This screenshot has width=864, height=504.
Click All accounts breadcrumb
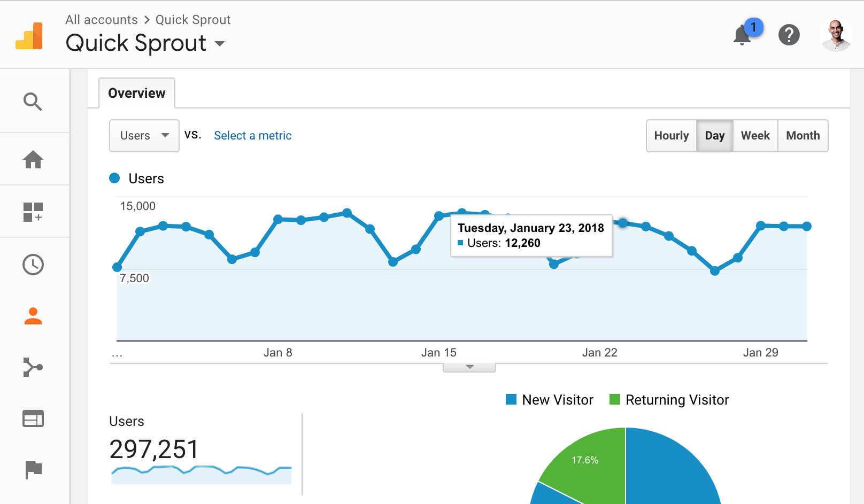tap(102, 20)
